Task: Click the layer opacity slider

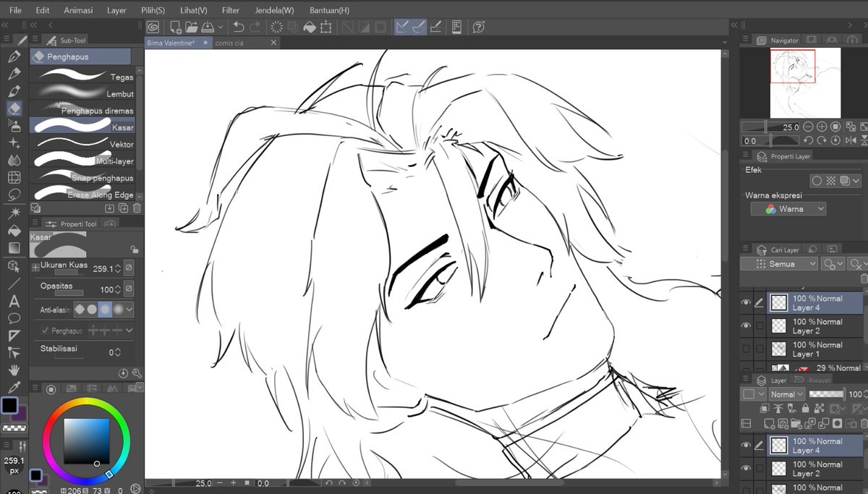Action: pyautogui.click(x=827, y=394)
